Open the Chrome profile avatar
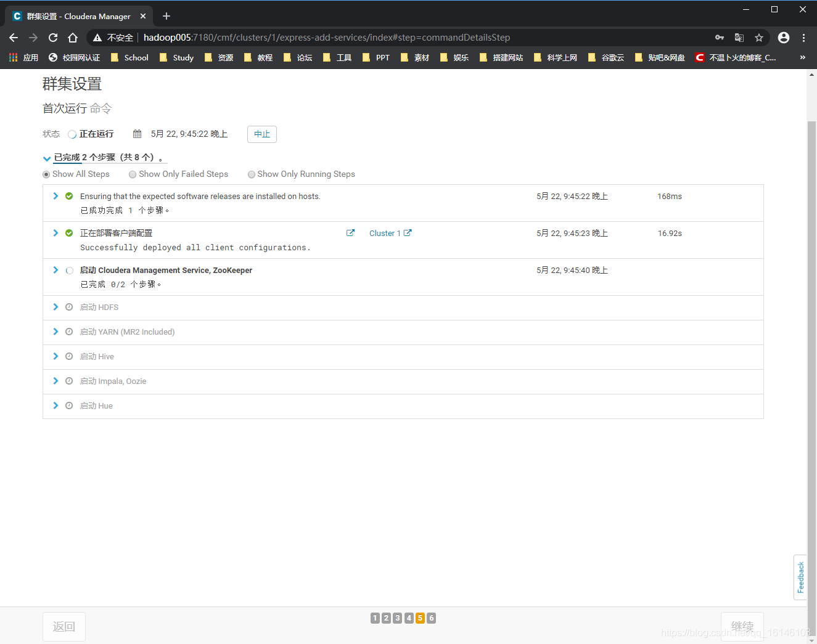The width and height of the screenshot is (817, 644). (x=784, y=38)
